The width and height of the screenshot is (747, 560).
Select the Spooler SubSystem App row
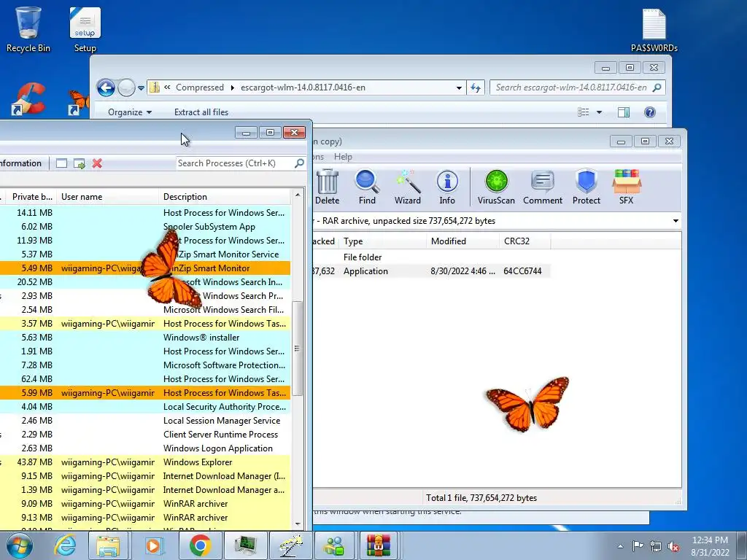coord(145,227)
